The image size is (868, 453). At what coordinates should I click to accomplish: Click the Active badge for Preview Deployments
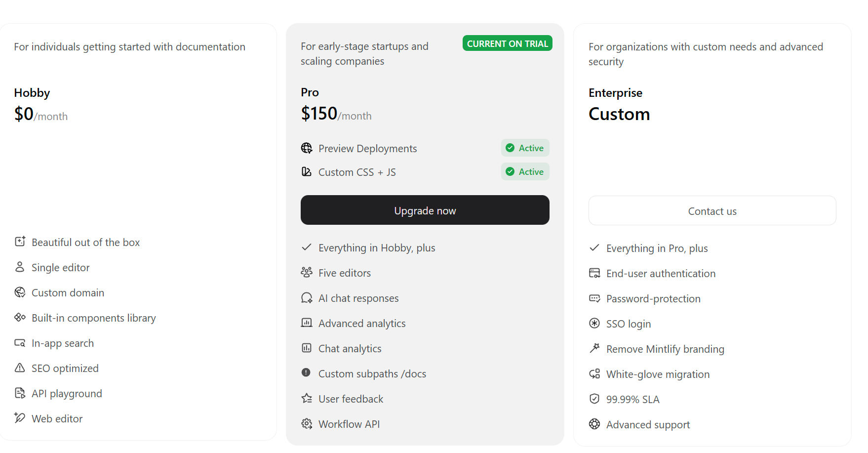[525, 148]
